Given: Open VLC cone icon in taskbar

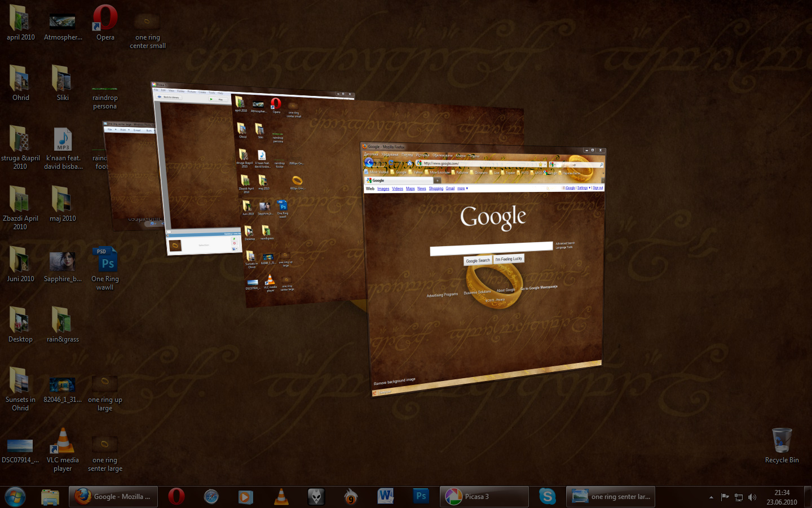Looking at the screenshot, I should tap(281, 497).
